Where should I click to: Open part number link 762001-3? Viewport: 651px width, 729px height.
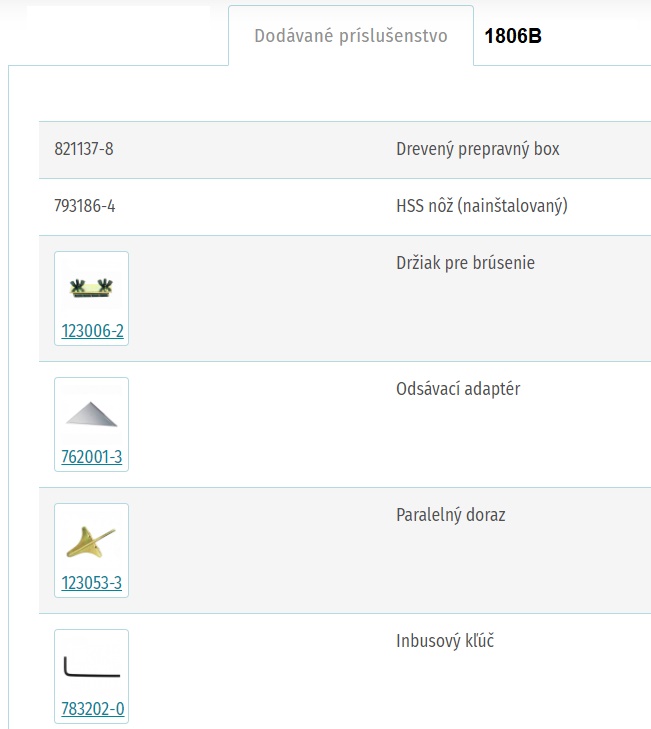pyautogui.click(x=92, y=457)
